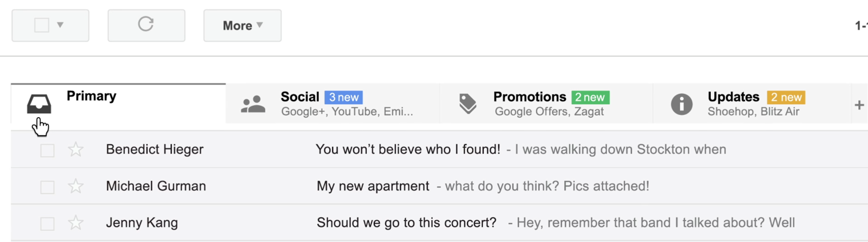Star the Jenny Kang email

point(75,222)
